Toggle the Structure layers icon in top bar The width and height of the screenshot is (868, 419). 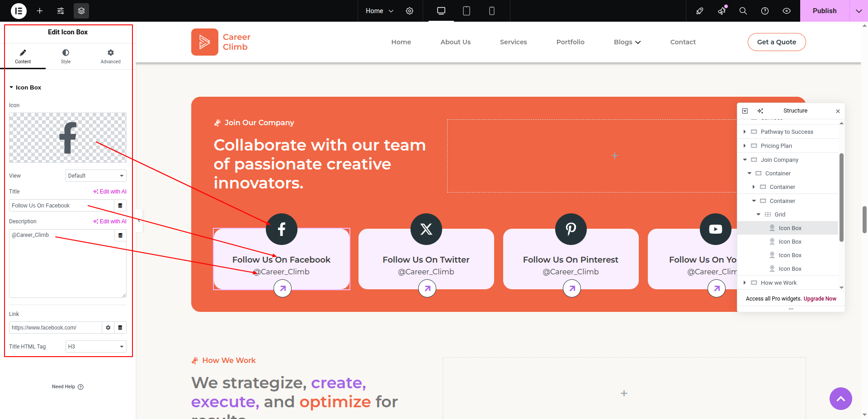point(81,11)
